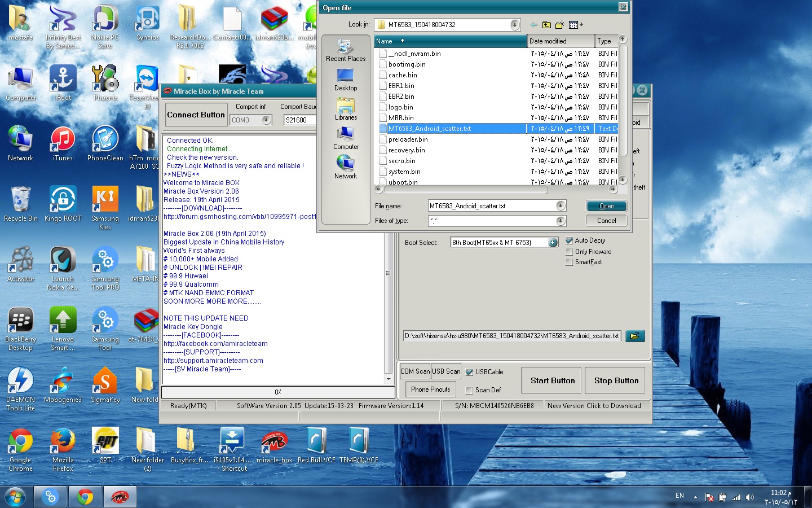Select system.bin in the file list
This screenshot has height=508, width=812.
(404, 172)
